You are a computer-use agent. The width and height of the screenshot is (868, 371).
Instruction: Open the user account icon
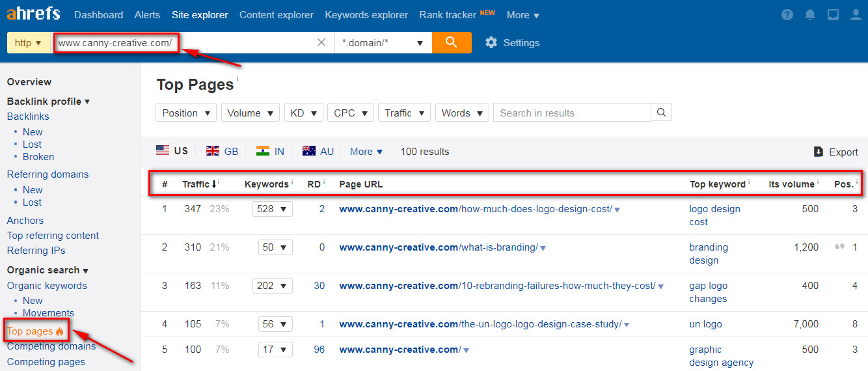(x=856, y=14)
